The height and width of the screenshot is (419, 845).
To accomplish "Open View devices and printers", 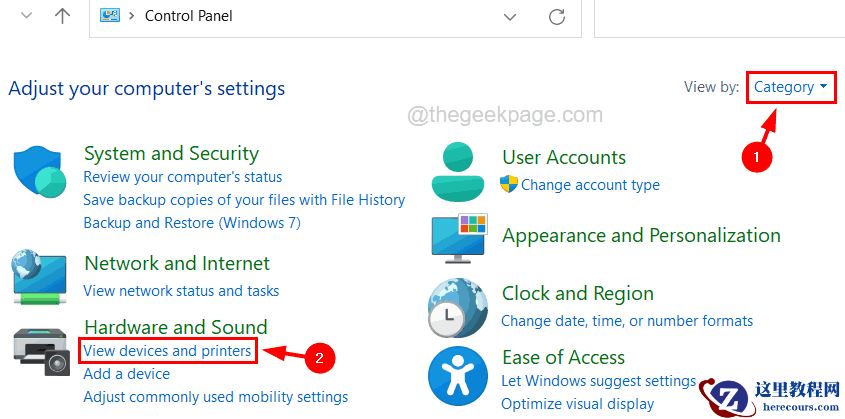I will pyautogui.click(x=168, y=351).
